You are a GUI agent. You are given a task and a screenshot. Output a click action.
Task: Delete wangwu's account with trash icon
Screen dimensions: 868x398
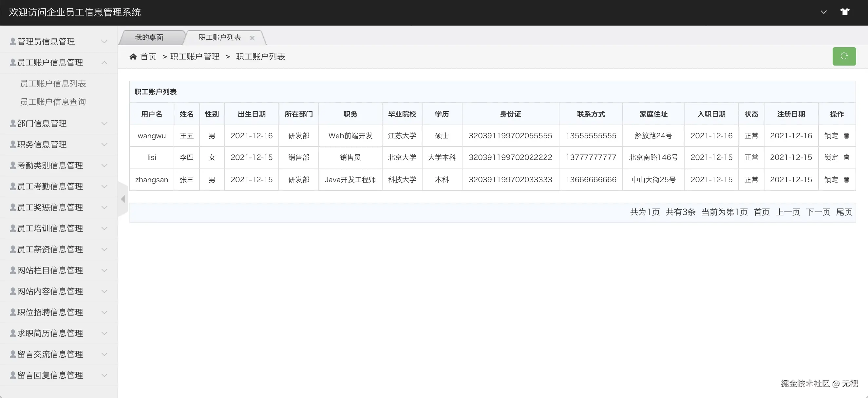pos(846,136)
